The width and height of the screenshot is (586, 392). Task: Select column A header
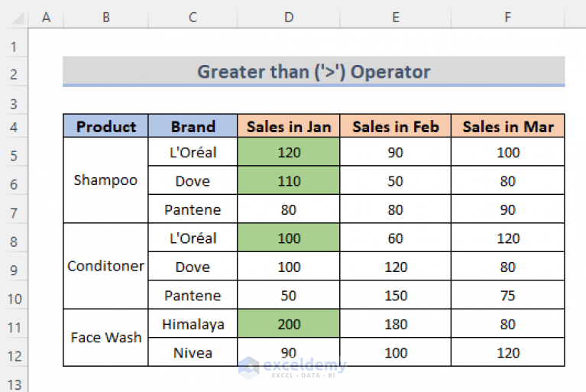coord(46,17)
